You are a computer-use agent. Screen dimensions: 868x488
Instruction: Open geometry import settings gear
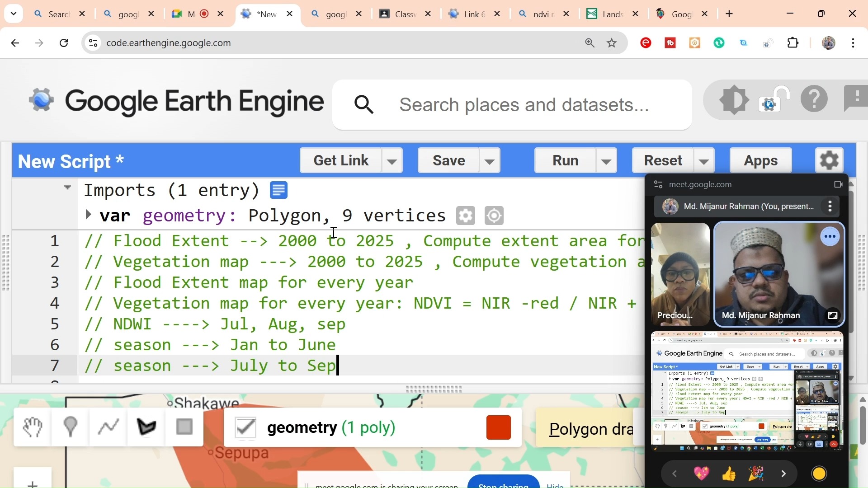pyautogui.click(x=466, y=216)
